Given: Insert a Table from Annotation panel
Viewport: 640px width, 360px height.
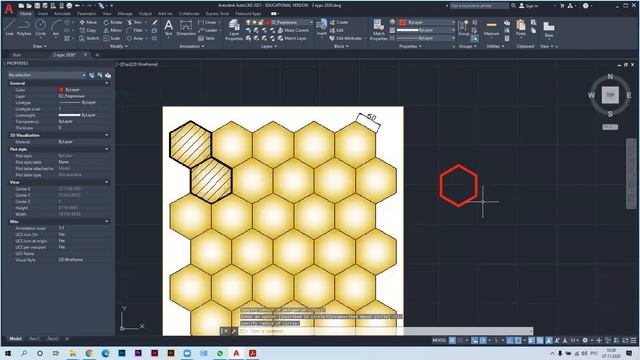Looking at the screenshot, I should 207,38.
